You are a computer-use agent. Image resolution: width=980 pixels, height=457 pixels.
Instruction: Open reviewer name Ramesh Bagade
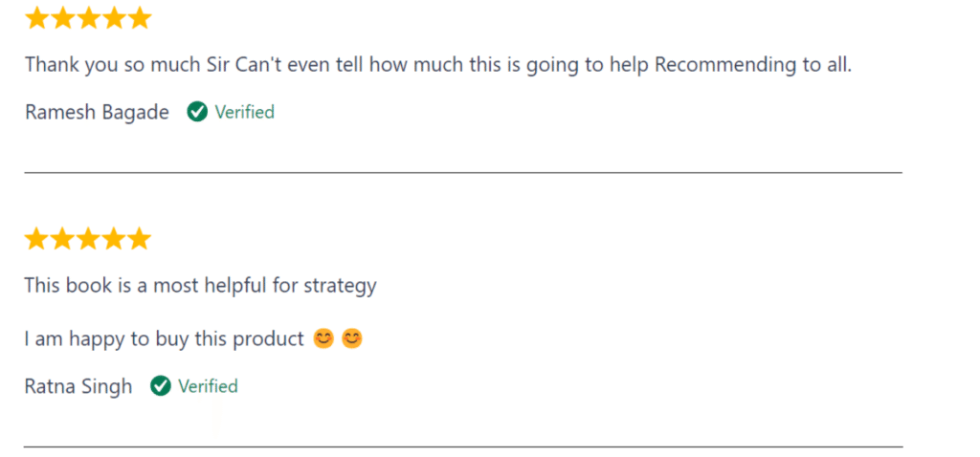tap(97, 113)
